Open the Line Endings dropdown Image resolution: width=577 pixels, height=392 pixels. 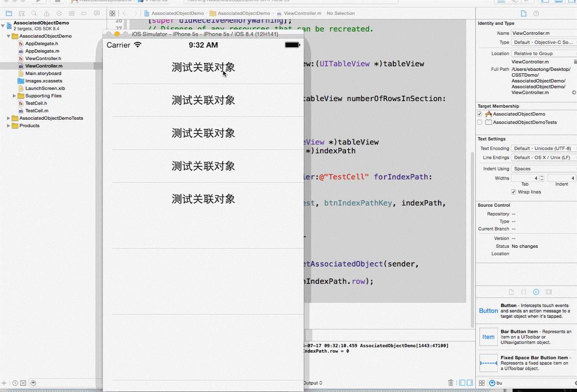(544, 157)
